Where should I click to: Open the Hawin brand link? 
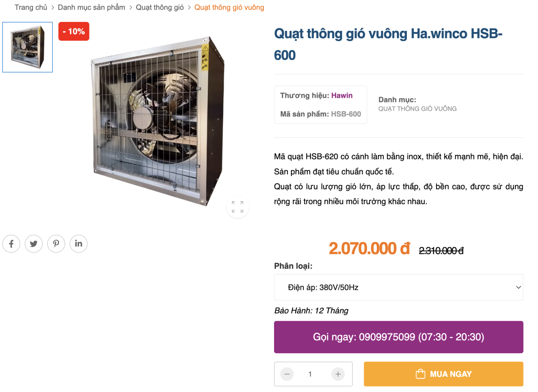[x=342, y=95]
